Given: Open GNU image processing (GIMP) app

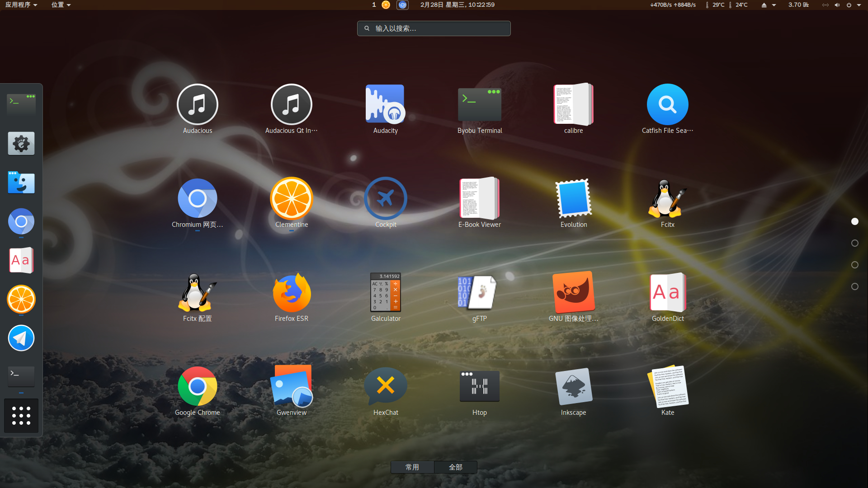Looking at the screenshot, I should click(573, 293).
